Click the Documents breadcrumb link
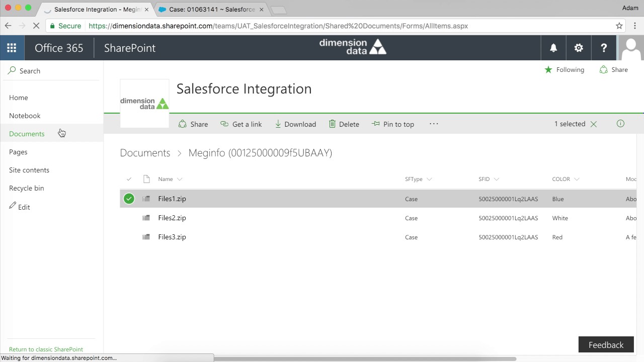The height and width of the screenshot is (362, 644). (145, 153)
